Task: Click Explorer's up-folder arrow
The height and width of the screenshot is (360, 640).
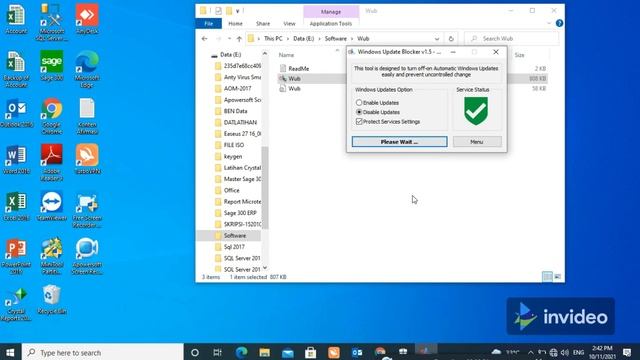Action: point(239,39)
